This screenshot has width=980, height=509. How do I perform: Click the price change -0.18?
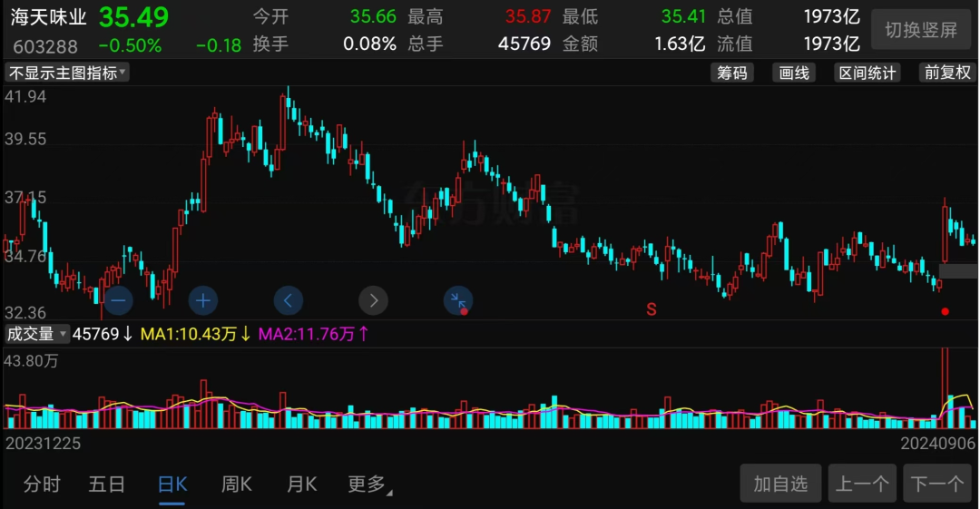point(218,45)
